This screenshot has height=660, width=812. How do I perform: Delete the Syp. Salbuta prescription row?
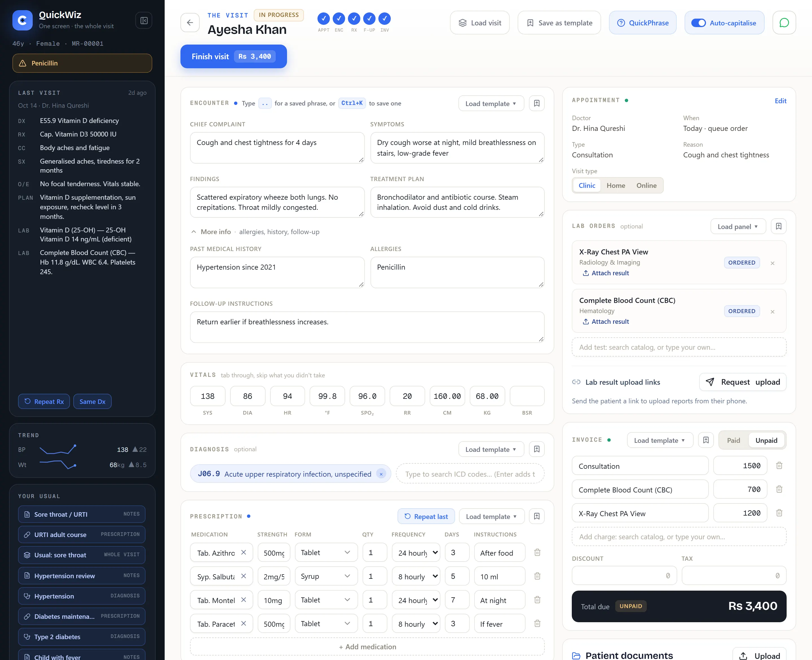(x=537, y=576)
